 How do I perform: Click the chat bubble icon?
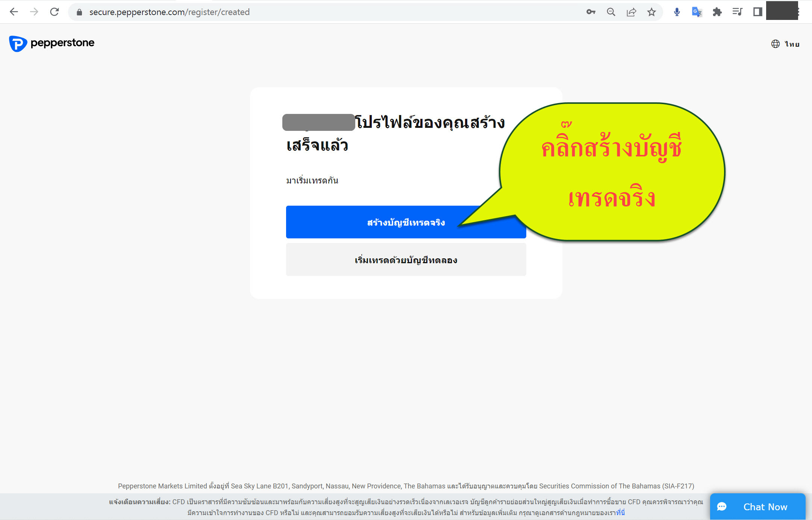721,507
